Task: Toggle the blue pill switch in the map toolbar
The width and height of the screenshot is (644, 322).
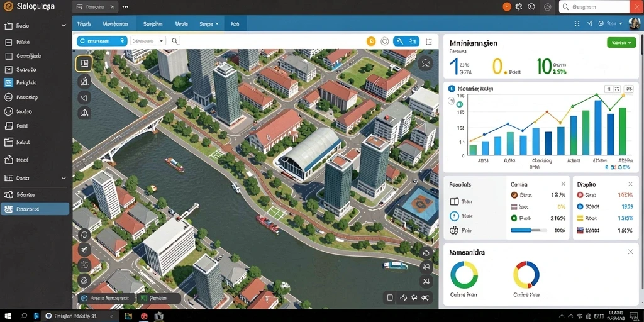Action: 102,41
